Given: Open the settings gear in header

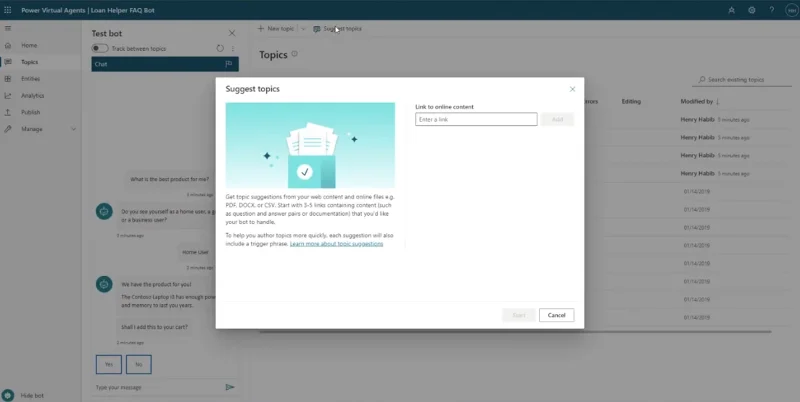Looking at the screenshot, I should [x=752, y=10].
